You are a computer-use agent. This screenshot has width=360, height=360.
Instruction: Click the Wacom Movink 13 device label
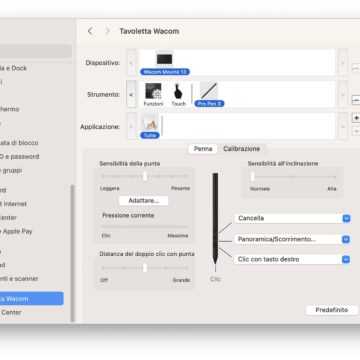point(165,72)
